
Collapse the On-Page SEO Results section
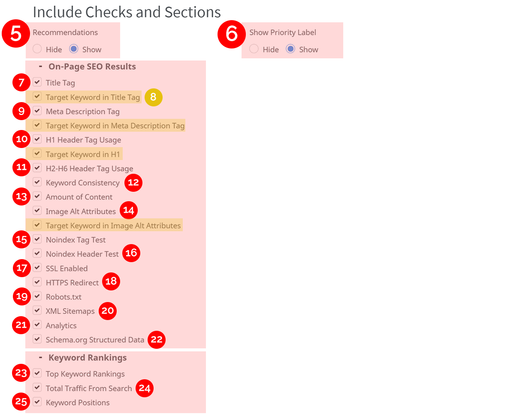click(40, 66)
